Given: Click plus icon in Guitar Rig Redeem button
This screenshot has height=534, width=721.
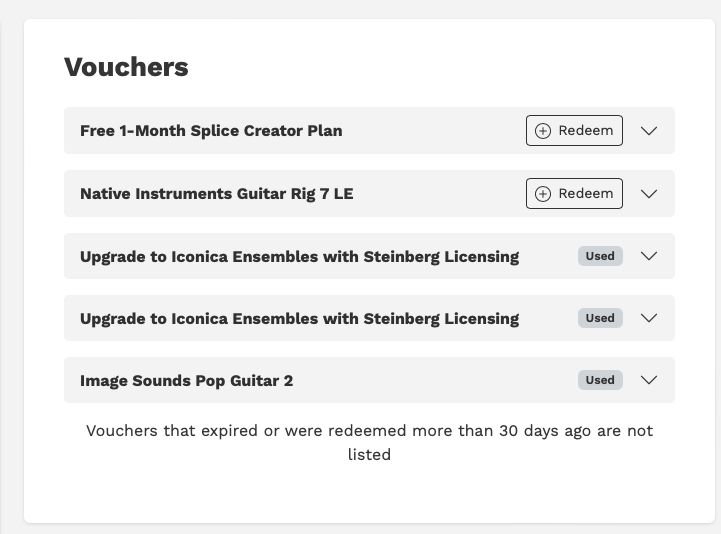Looking at the screenshot, I should click(x=543, y=193).
